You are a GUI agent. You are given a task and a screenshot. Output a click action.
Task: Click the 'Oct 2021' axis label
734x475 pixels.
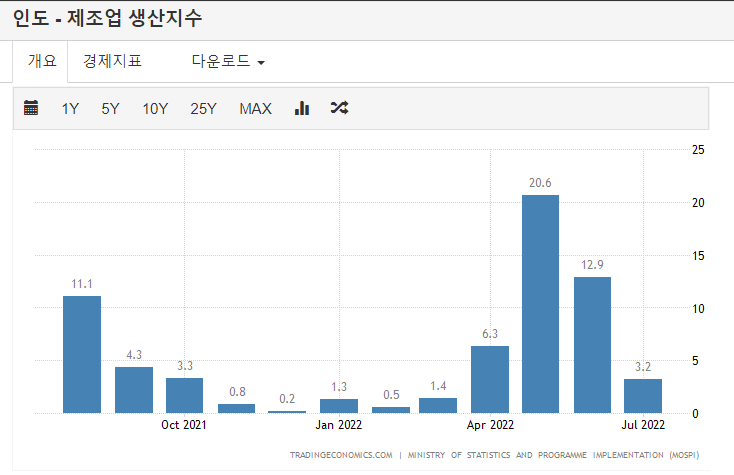184,425
